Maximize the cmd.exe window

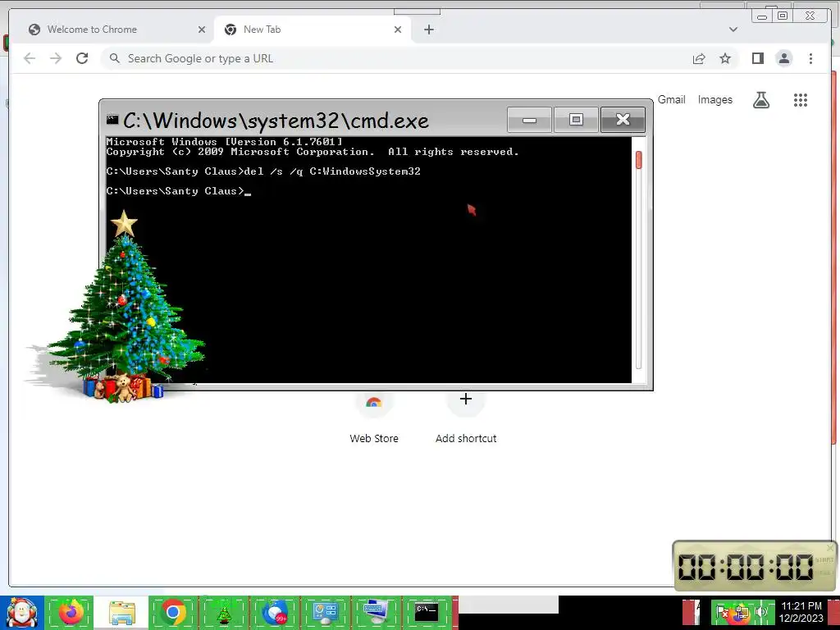pos(576,120)
